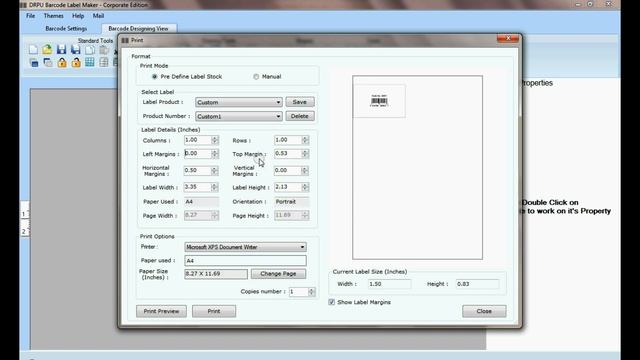The height and width of the screenshot is (360, 640).
Task: Switch to Barcode Designing View tab
Action: pyautogui.click(x=138, y=29)
